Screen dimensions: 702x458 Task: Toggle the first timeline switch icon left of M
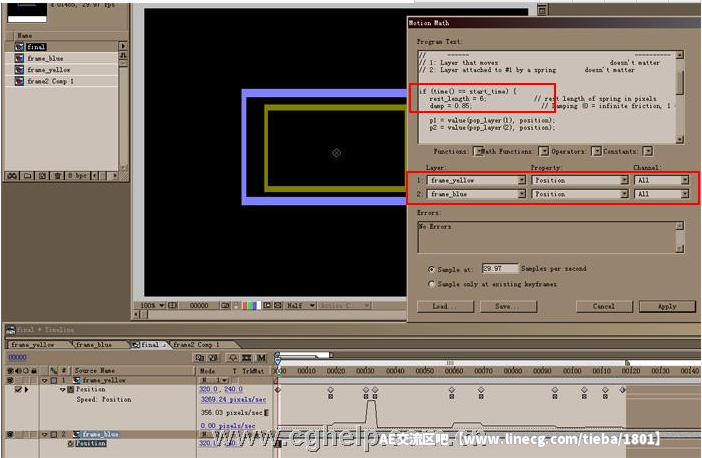[x=199, y=358]
